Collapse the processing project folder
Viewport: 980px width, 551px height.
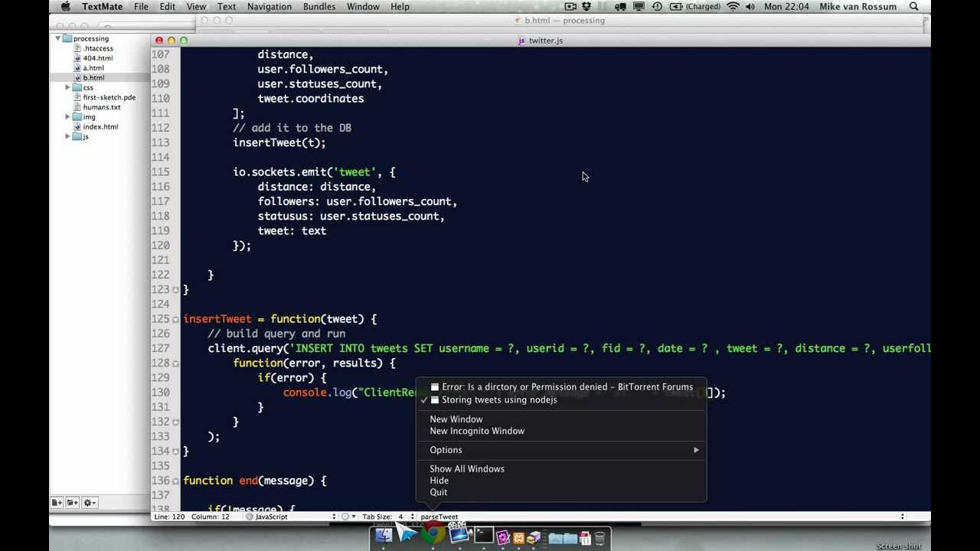[x=57, y=38]
